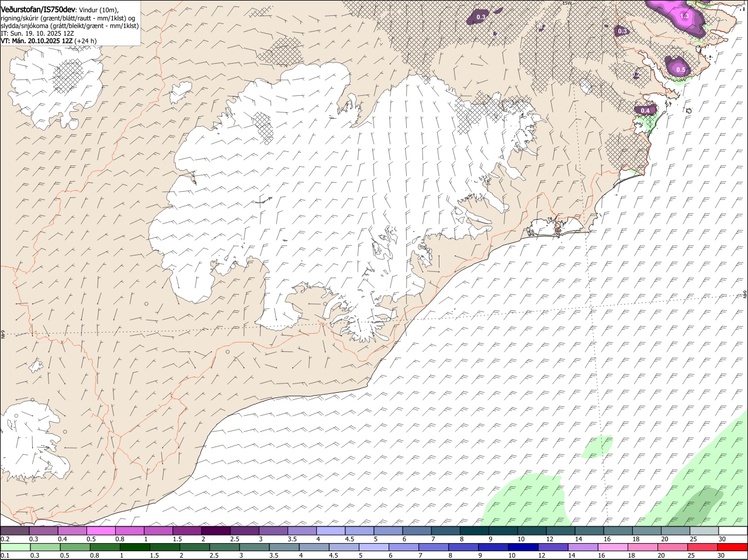Click the '0.1' label in the rain legend row
Screen dimensions: 748x560
pos(5,555)
